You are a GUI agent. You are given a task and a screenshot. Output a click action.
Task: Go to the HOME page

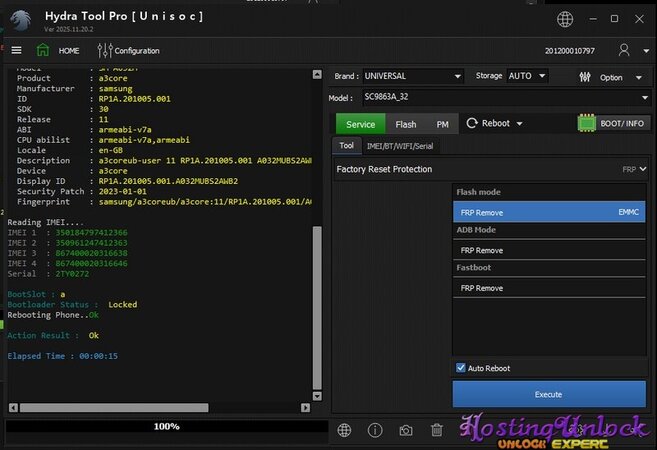click(x=58, y=50)
